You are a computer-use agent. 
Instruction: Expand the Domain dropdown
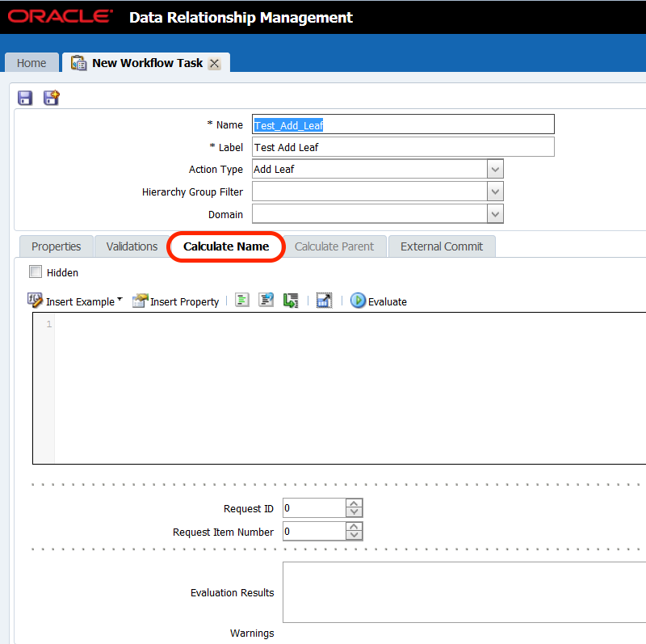pyautogui.click(x=495, y=214)
